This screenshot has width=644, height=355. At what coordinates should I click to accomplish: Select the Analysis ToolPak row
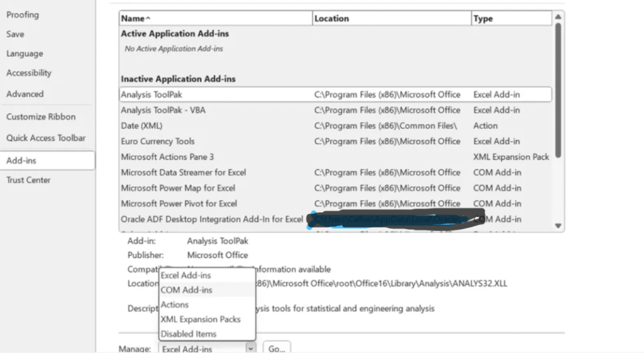[336, 94]
